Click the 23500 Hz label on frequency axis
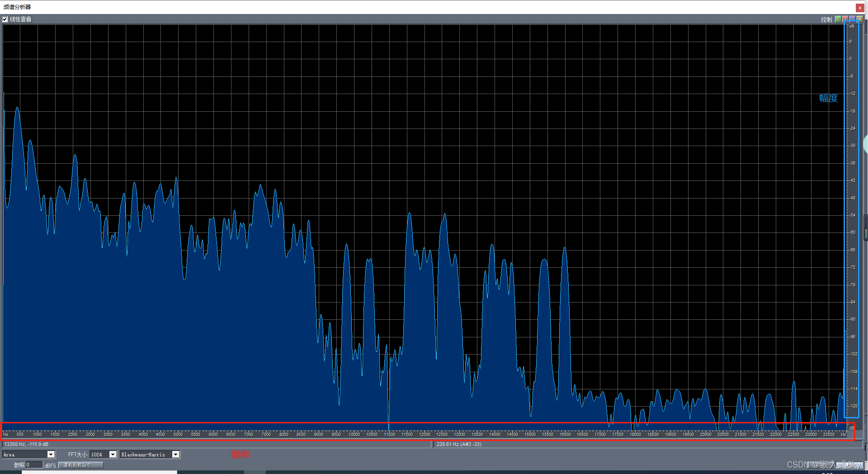This screenshot has width=868, height=474. point(829,434)
